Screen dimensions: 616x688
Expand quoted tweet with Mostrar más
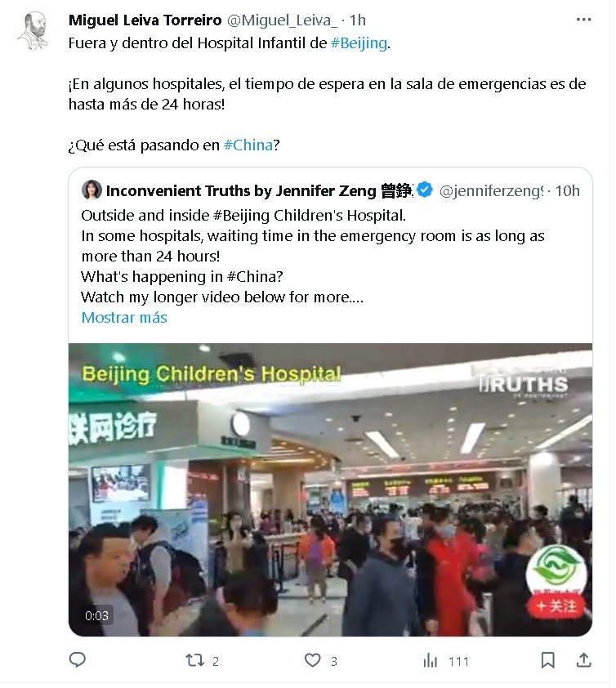[x=124, y=317]
